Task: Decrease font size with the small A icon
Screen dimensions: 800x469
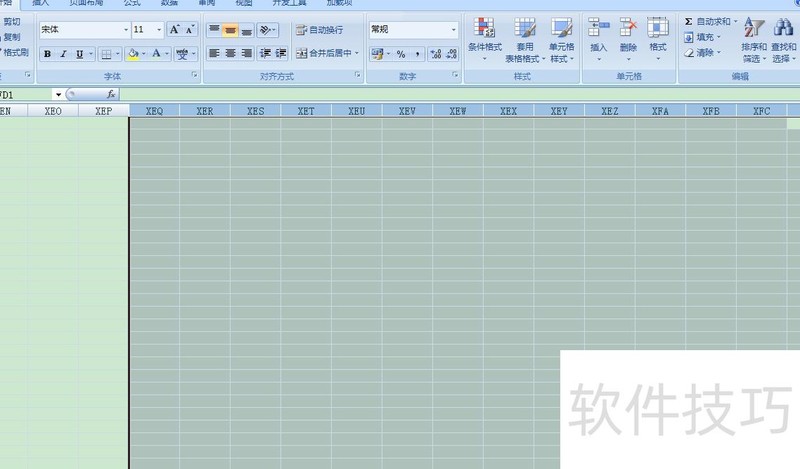Action: coord(189,30)
